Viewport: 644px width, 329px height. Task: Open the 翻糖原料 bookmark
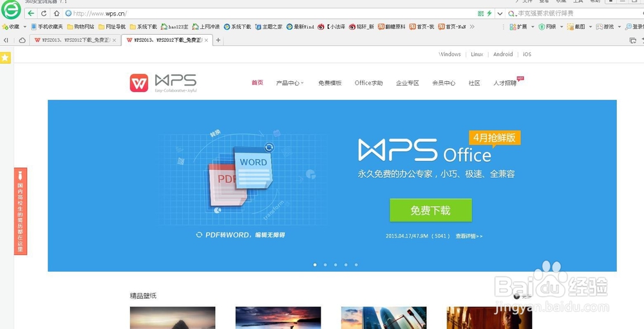[x=392, y=26]
